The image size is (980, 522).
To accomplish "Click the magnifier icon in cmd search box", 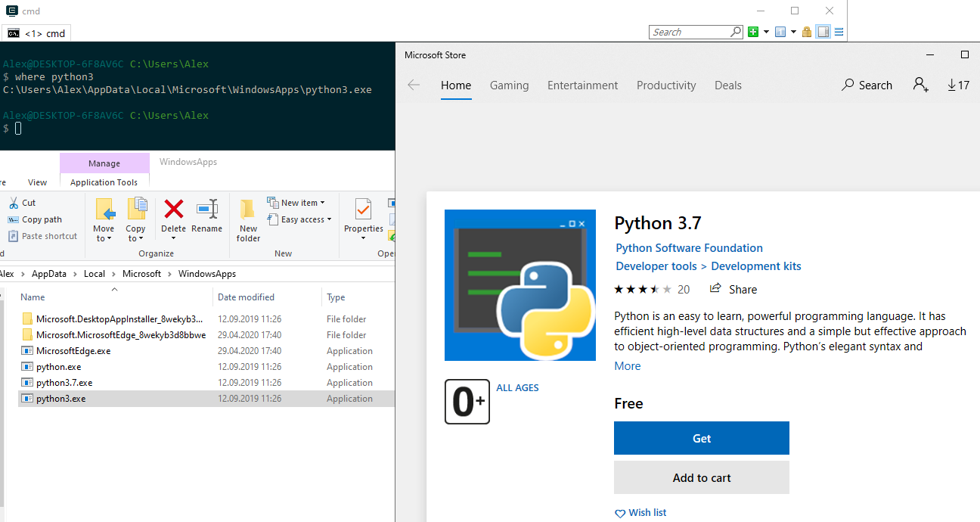I will pyautogui.click(x=736, y=32).
